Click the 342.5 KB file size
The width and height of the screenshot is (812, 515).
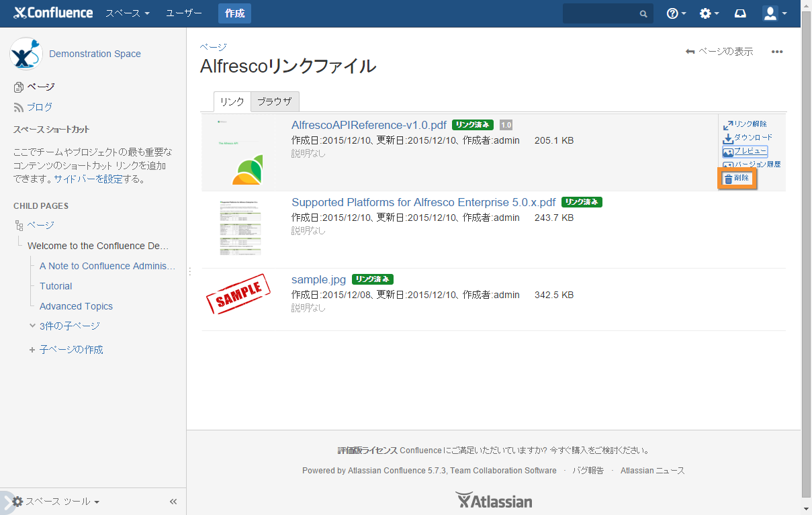554,295
